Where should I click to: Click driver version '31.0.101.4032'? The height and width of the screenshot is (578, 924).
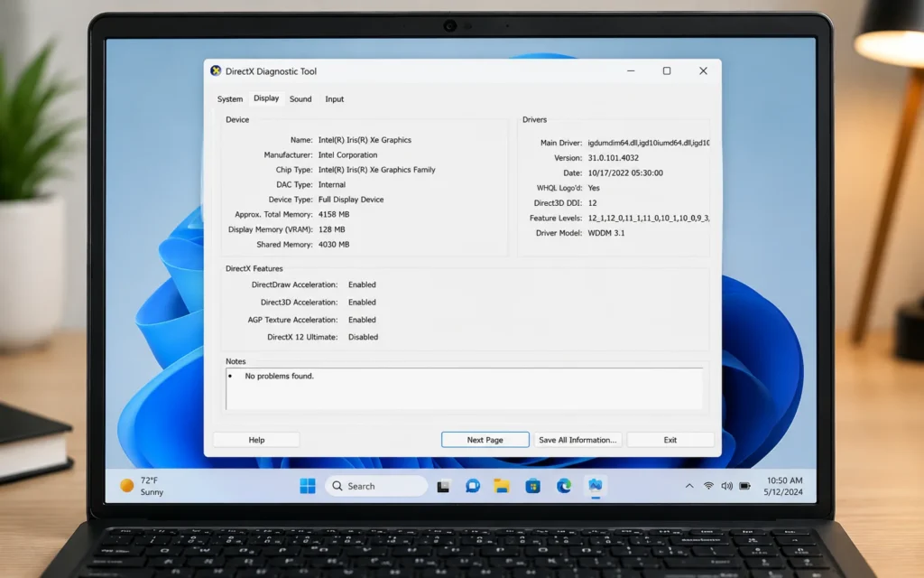coord(613,158)
